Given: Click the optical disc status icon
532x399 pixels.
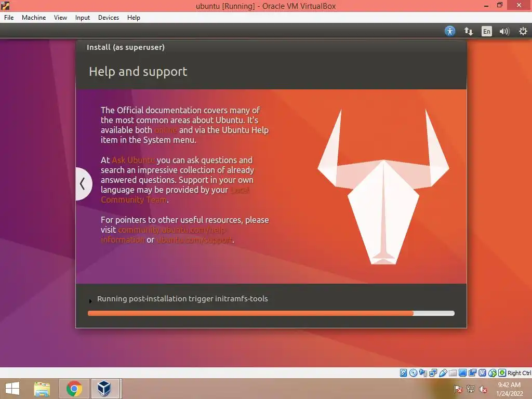Looking at the screenshot, I should 413,373.
